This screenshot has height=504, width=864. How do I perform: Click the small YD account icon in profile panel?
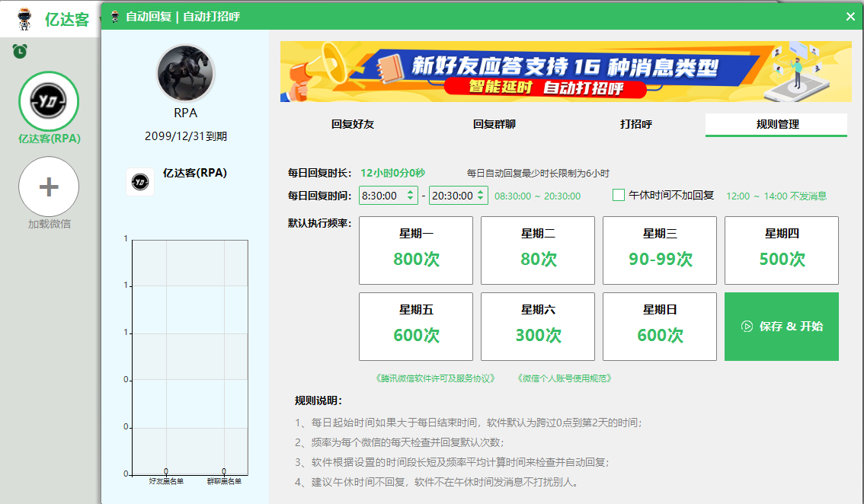pos(140,182)
